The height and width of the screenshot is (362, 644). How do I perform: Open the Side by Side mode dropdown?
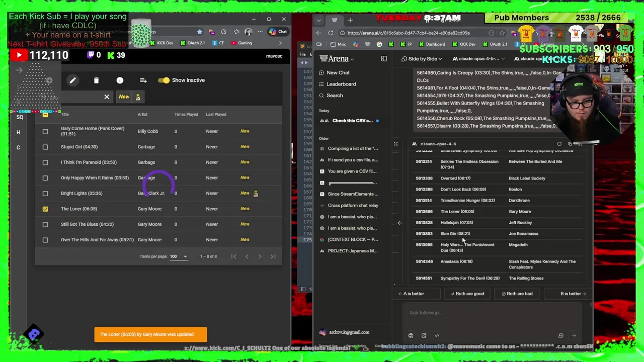(x=423, y=59)
